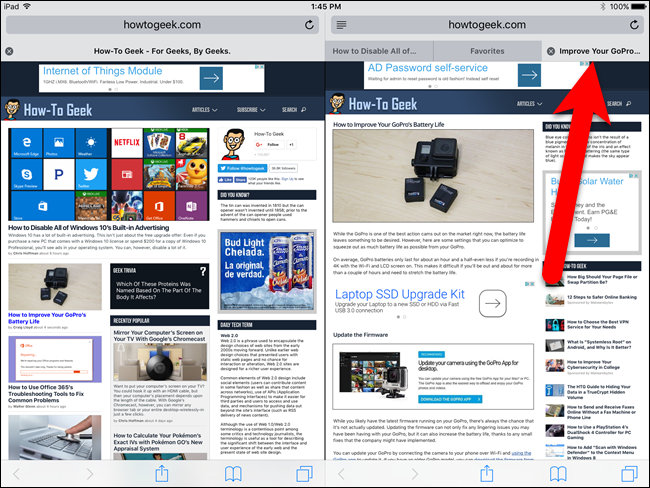Tap the Laptop SSD Upgrade Kit ad arrow
Viewport: 650px width, 488px height.
[x=492, y=303]
